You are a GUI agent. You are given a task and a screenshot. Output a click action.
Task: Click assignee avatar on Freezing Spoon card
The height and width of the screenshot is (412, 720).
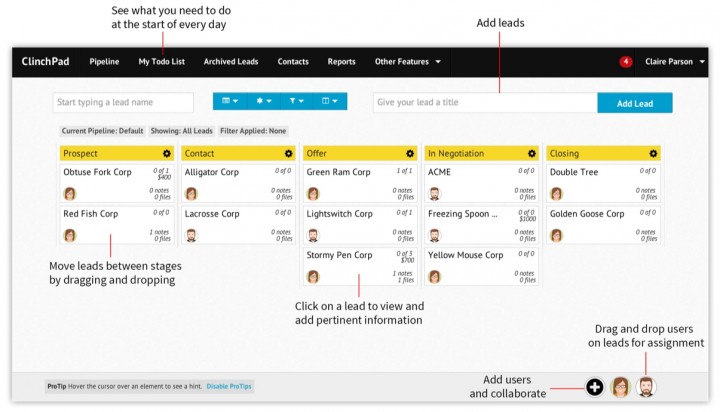434,236
